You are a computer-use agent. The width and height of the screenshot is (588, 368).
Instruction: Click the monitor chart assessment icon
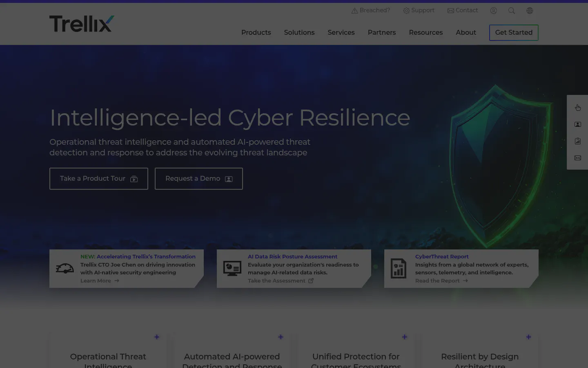tap(232, 268)
